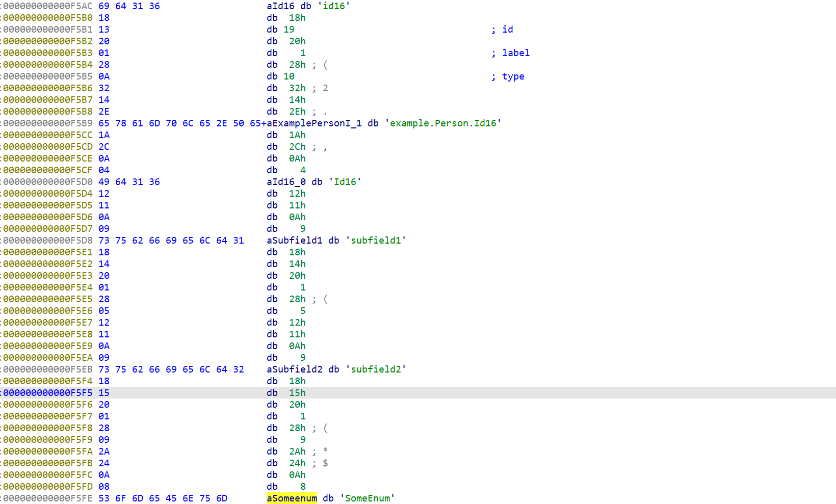Click 'db 2Ah' with asterisk comment
Image resolution: width=836 pixels, height=504 pixels.
(297, 452)
